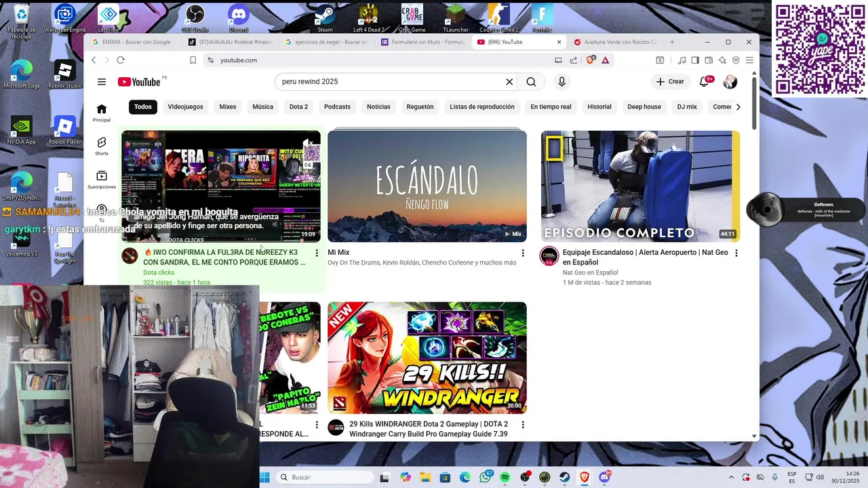Open the account avatar menu
The image size is (868, 488).
(730, 82)
